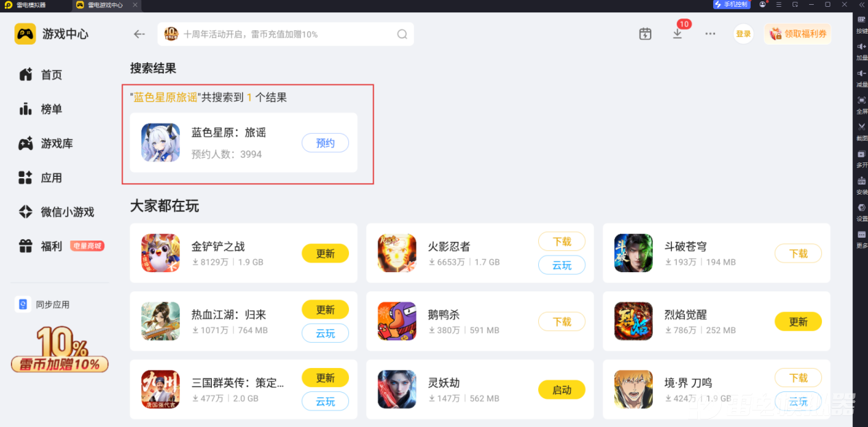
Task: Click 预约 button for 蓝色星原：旅谣
Action: [325, 143]
